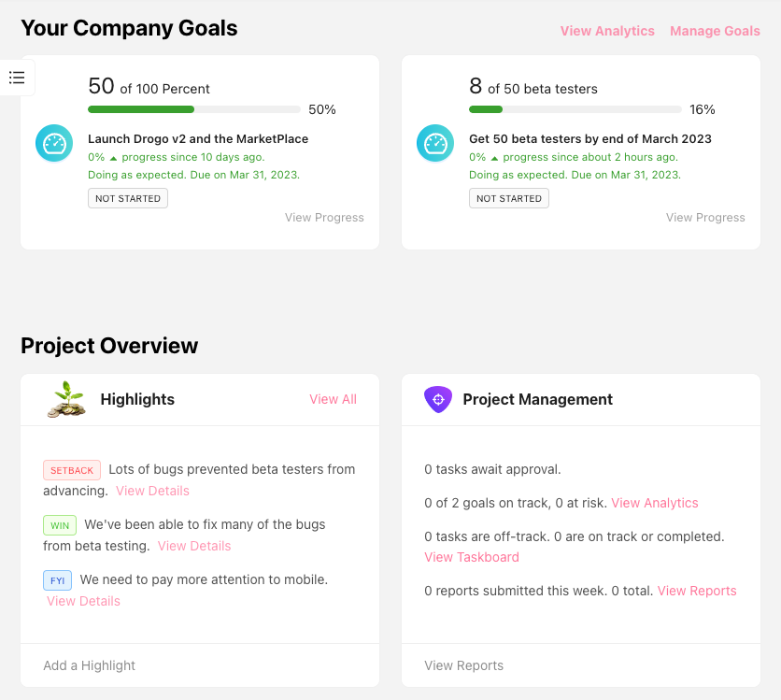Click NOT STARTED badge on Launch Drogo goal

point(128,198)
